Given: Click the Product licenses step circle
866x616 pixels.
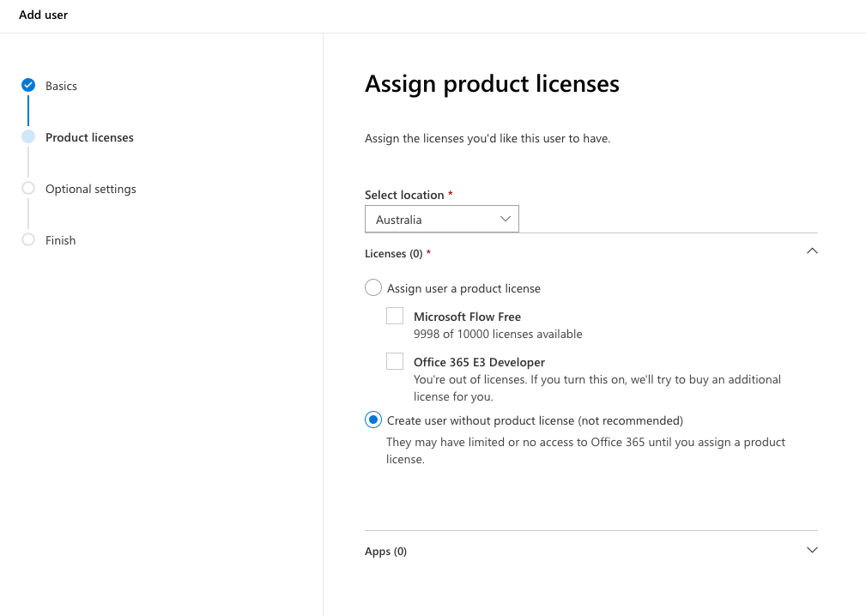Looking at the screenshot, I should 28,137.
